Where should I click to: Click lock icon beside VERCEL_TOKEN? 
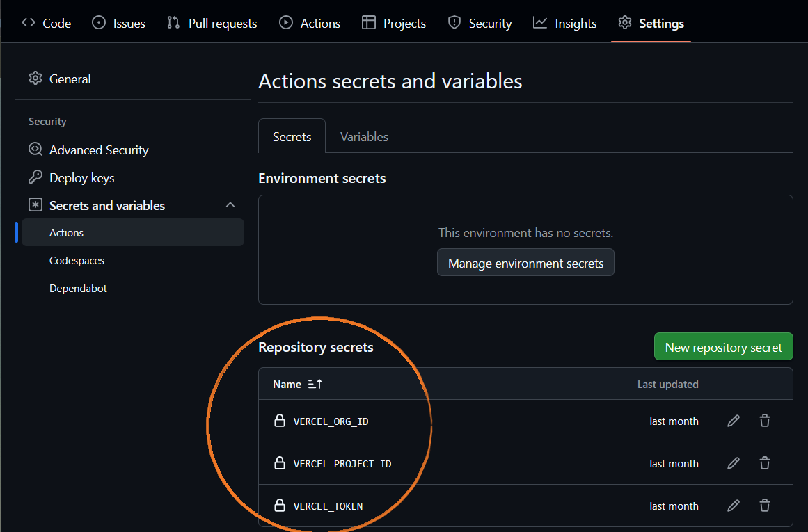[x=279, y=505]
